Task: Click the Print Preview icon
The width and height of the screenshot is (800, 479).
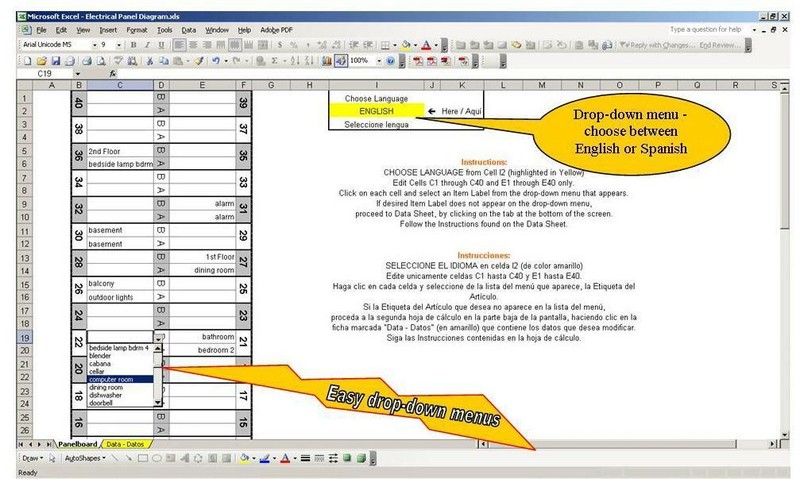Action: 101,61
